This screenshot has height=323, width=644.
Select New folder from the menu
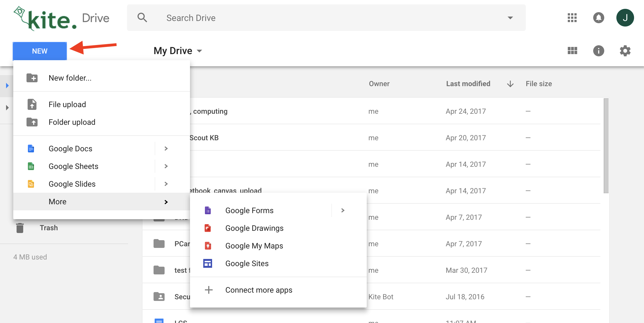(x=70, y=78)
